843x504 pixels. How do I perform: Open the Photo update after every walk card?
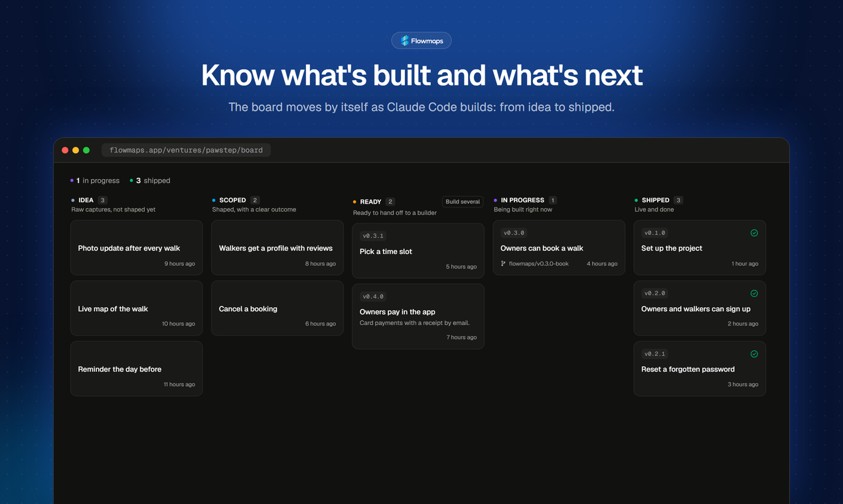coord(137,248)
